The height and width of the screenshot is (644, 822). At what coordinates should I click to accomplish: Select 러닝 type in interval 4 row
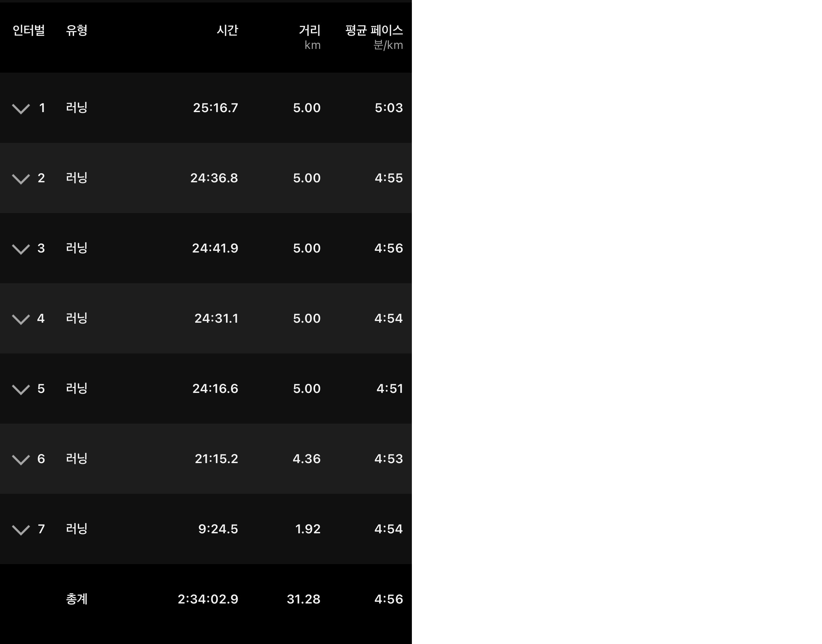pyautogui.click(x=77, y=318)
